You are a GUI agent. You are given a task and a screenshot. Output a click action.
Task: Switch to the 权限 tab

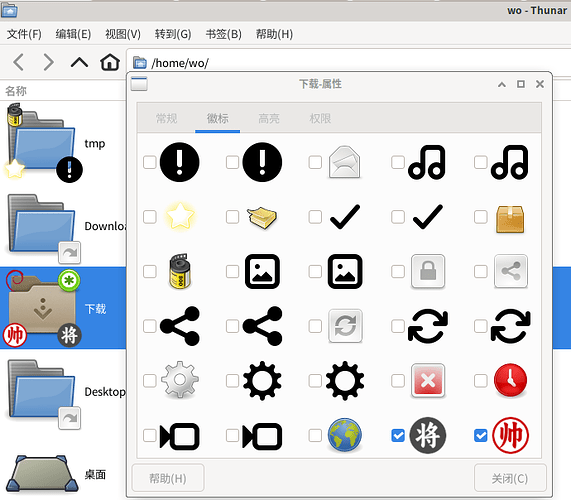click(320, 118)
